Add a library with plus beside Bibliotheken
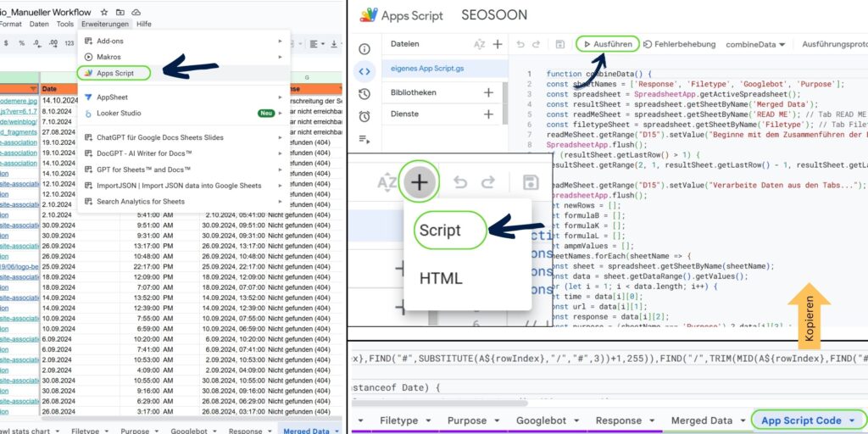 pos(488,92)
